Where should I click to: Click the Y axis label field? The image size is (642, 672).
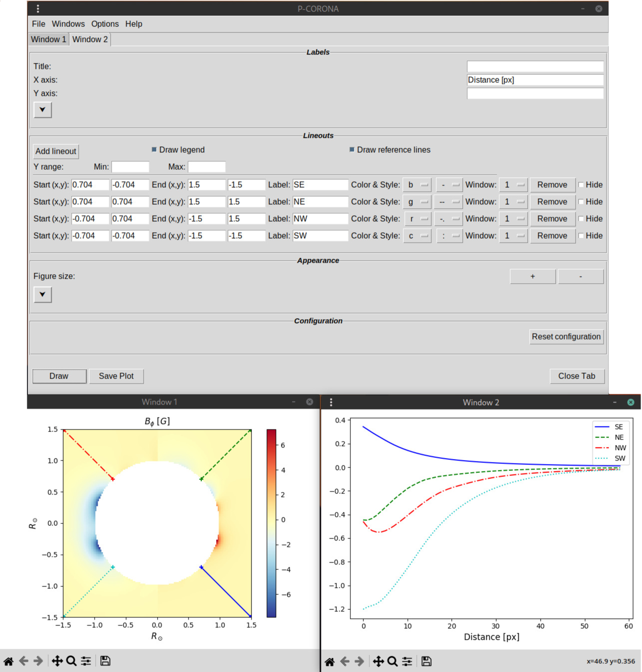coord(535,93)
